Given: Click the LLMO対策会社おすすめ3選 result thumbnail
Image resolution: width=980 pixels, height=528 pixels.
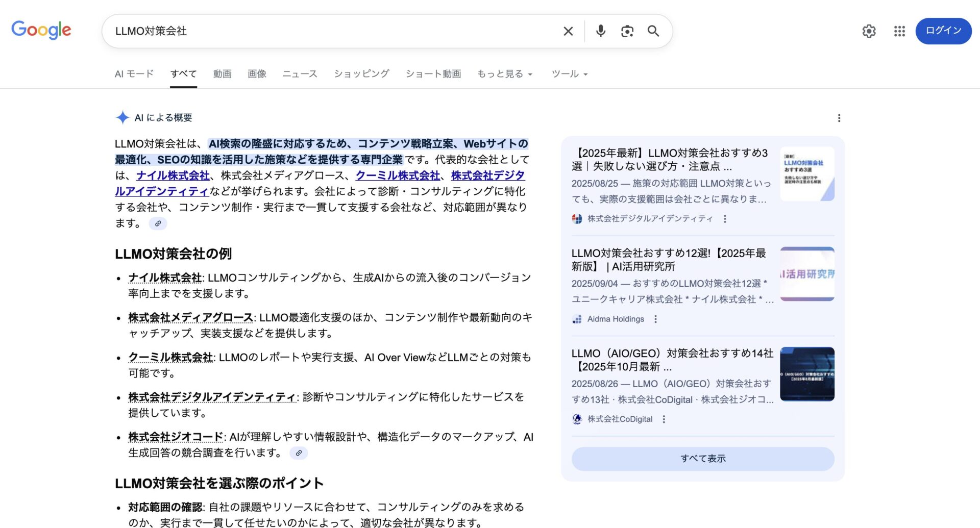Looking at the screenshot, I should (806, 174).
